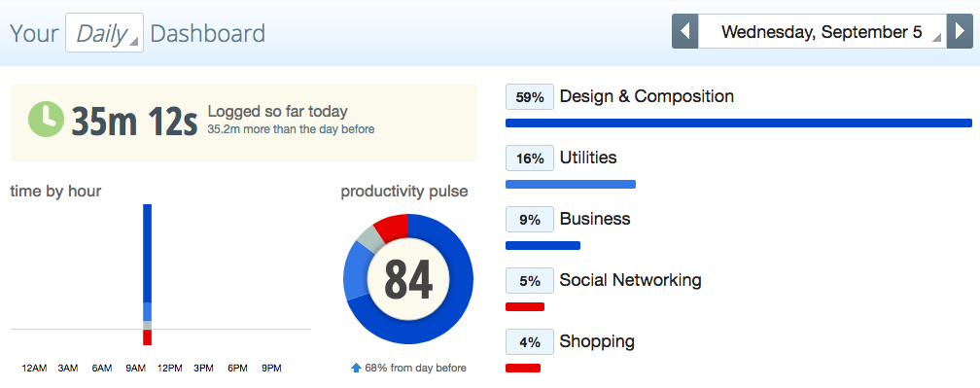
Task: Click the red Social Networking bar
Action: tap(525, 306)
